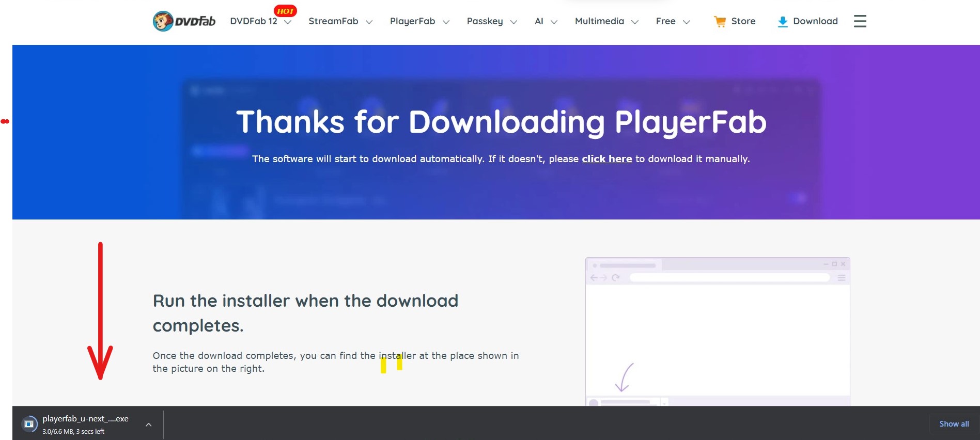The height and width of the screenshot is (440, 980).
Task: Click the HOT badge above DVDFab 12
Action: click(285, 11)
